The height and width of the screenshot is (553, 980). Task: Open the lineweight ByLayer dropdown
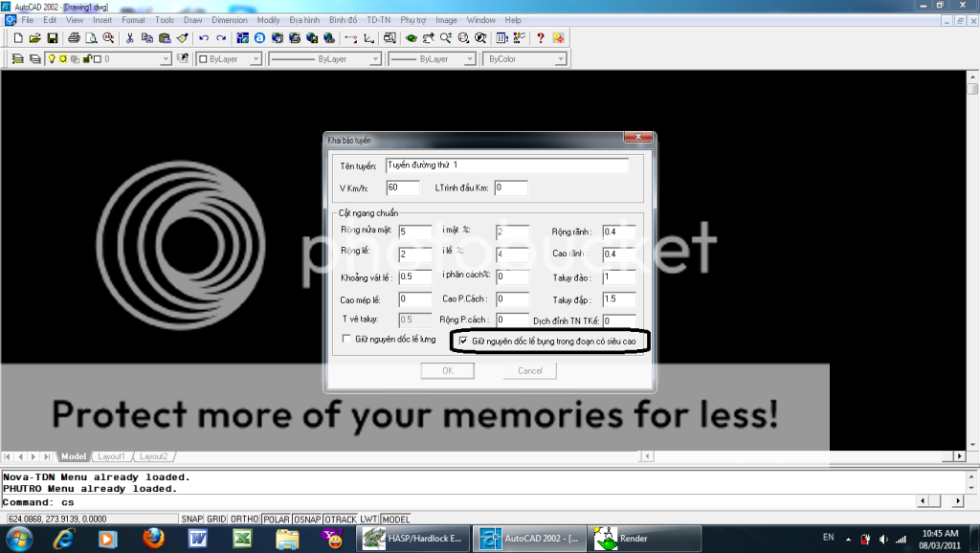click(x=470, y=58)
